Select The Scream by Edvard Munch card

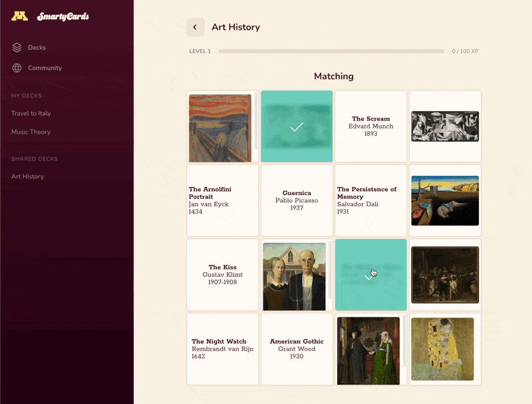[370, 126]
